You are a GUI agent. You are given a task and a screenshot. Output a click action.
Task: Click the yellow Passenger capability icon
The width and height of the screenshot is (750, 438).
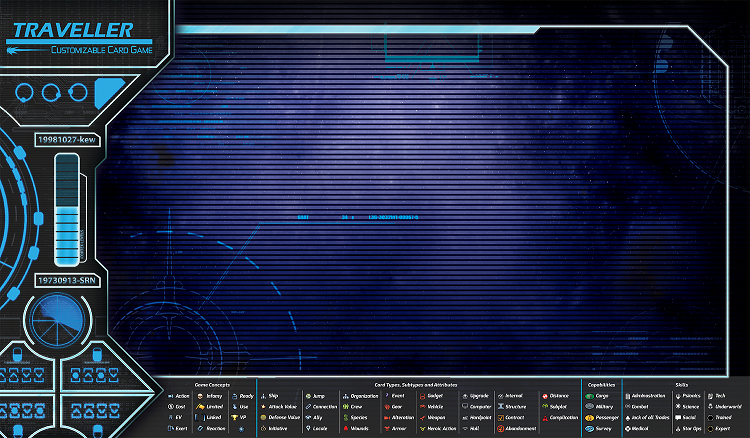click(590, 417)
